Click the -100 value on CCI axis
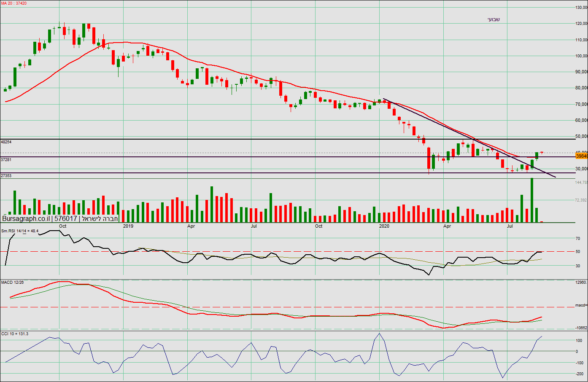Image resolution: width=588 pixels, height=382 pixels. 580,363
